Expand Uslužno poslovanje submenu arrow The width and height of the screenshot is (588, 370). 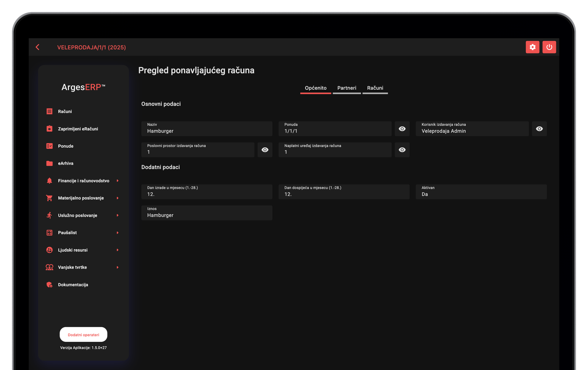point(118,215)
